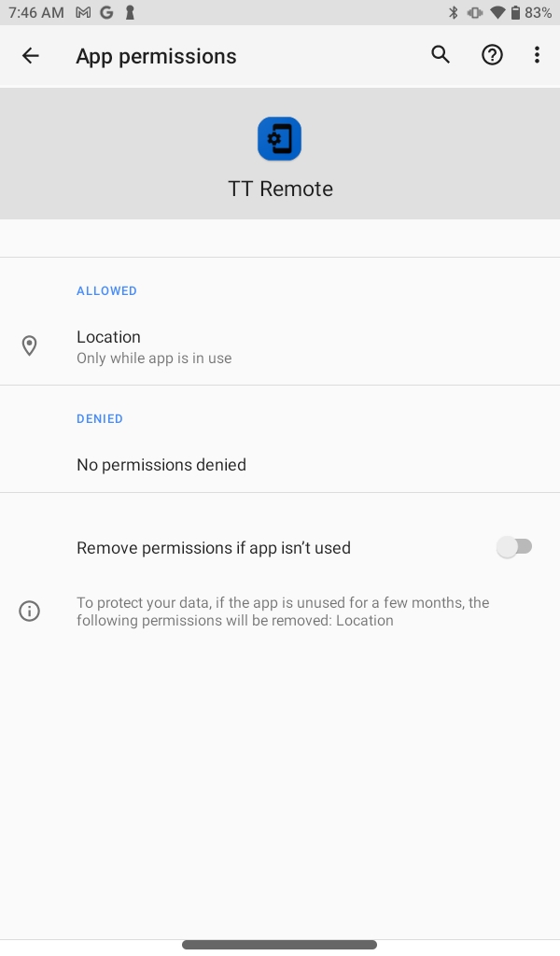Screen dimensions: 560x956
Task: Tap the back arrow
Action: (x=30, y=56)
